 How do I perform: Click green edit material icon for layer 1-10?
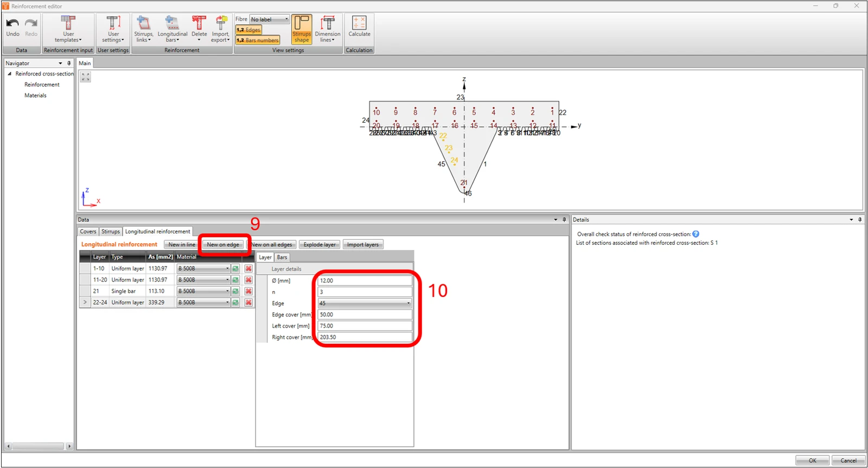coord(236,269)
